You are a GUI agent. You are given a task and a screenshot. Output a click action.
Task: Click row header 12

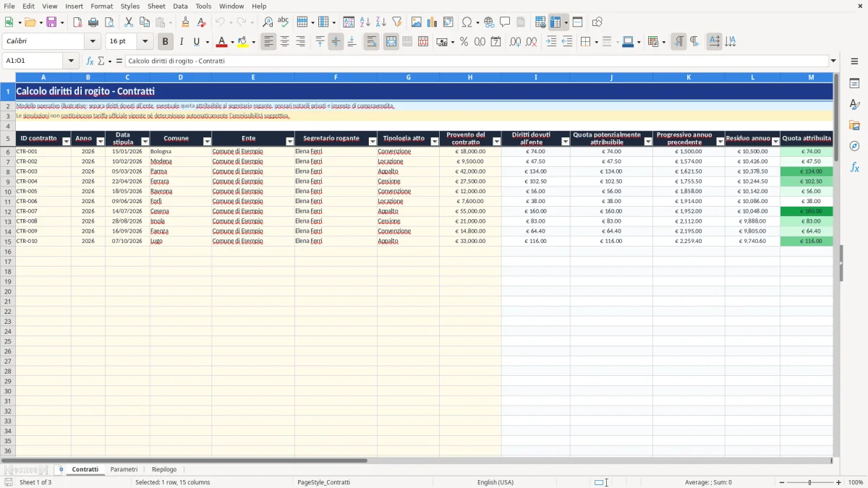click(x=8, y=211)
